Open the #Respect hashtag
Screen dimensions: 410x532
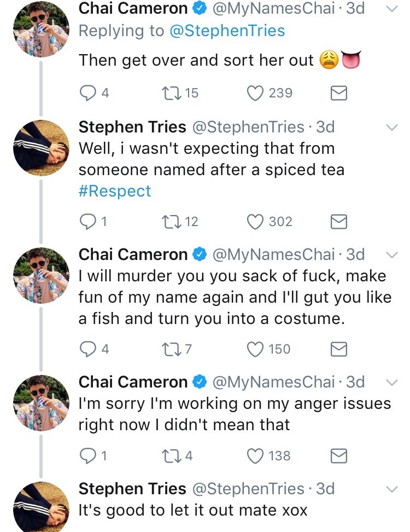(x=115, y=191)
